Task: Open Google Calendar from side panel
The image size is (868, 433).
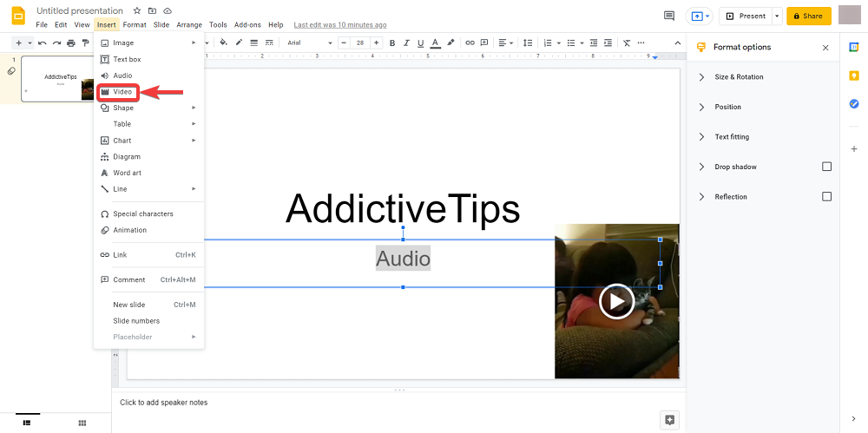Action: [x=854, y=48]
